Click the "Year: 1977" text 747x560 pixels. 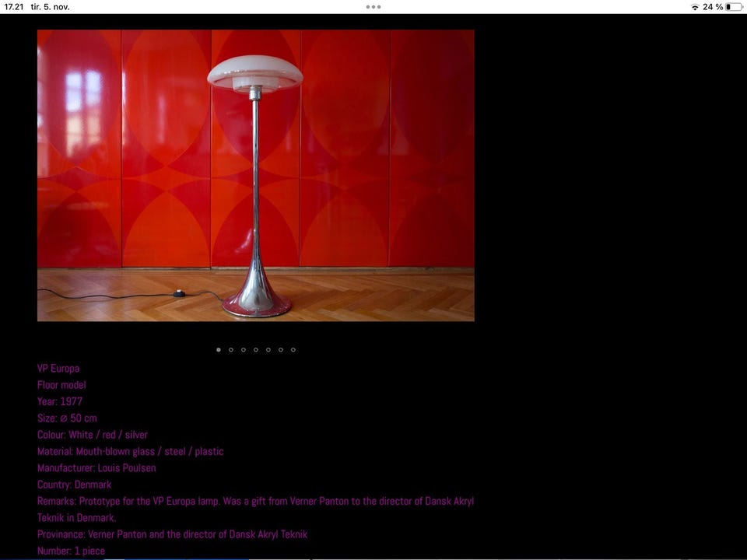(60, 402)
